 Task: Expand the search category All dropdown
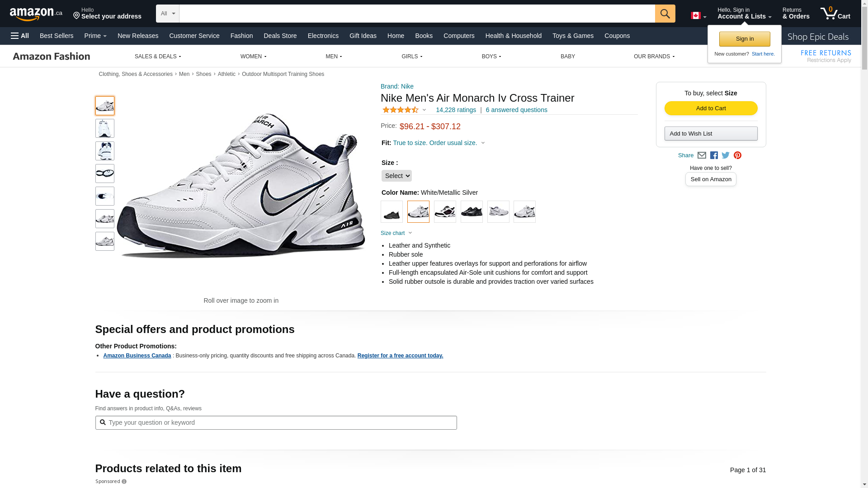click(168, 14)
